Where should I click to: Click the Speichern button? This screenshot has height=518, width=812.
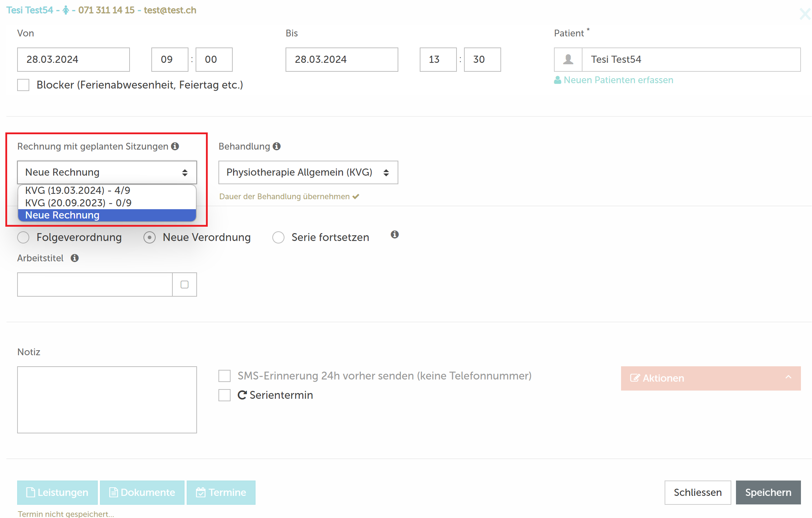coord(768,493)
